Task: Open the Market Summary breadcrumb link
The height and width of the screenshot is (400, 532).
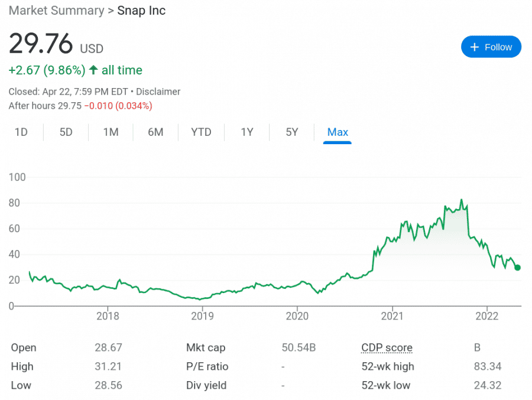Action: pyautogui.click(x=56, y=11)
